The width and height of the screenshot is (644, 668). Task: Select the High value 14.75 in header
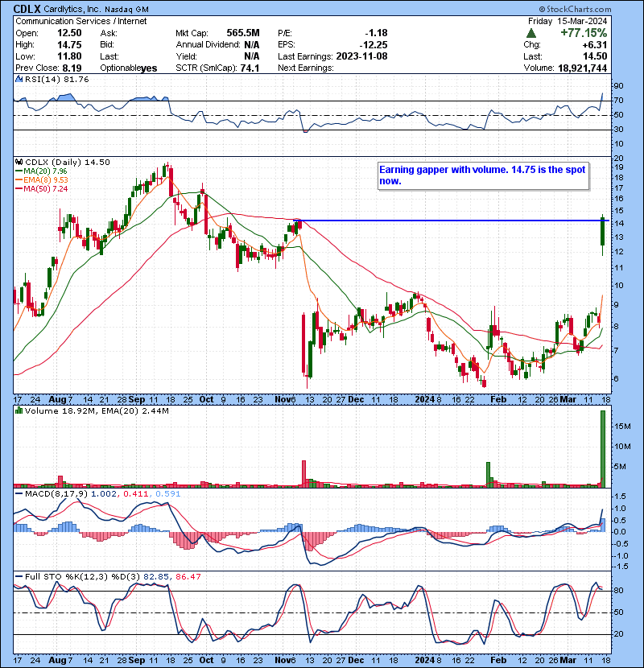pos(69,45)
